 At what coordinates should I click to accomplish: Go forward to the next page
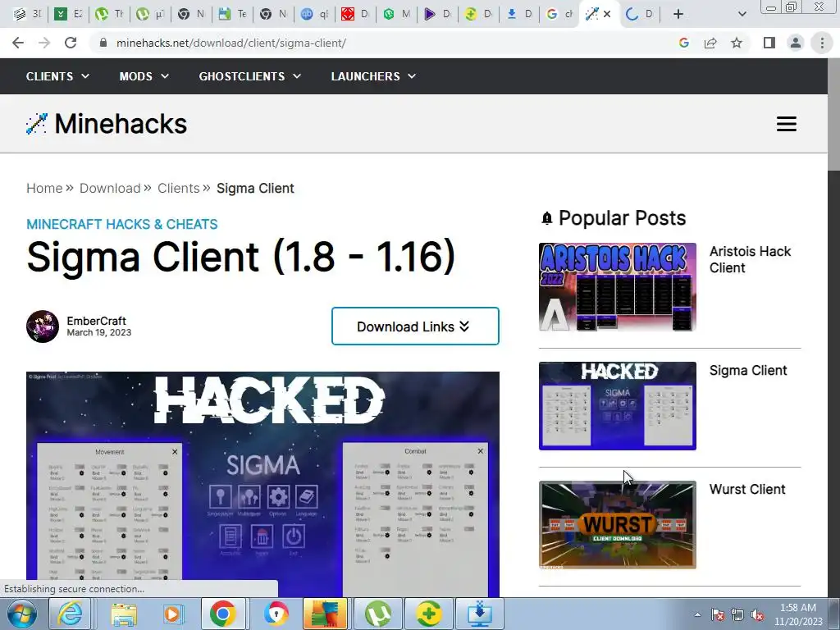[44, 43]
